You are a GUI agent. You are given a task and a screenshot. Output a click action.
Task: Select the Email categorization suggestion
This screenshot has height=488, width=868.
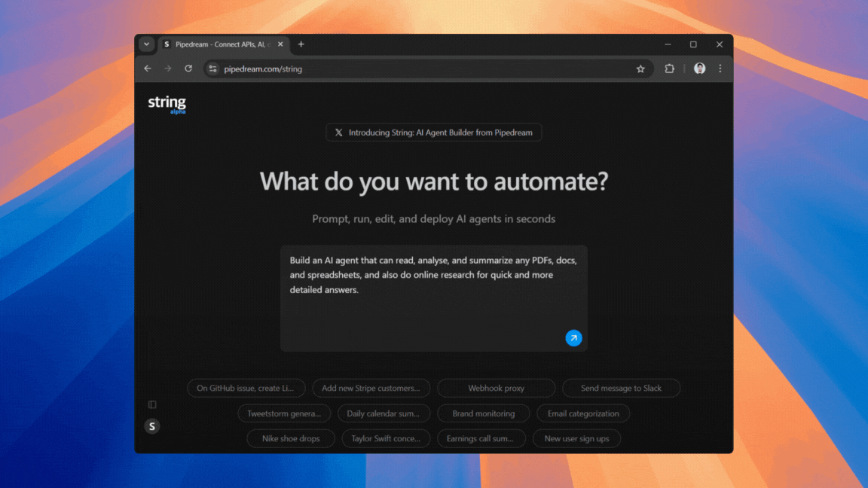point(583,413)
